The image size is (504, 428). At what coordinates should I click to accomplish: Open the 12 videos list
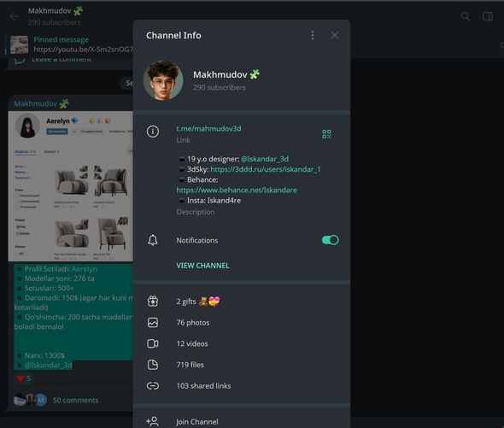(x=242, y=343)
